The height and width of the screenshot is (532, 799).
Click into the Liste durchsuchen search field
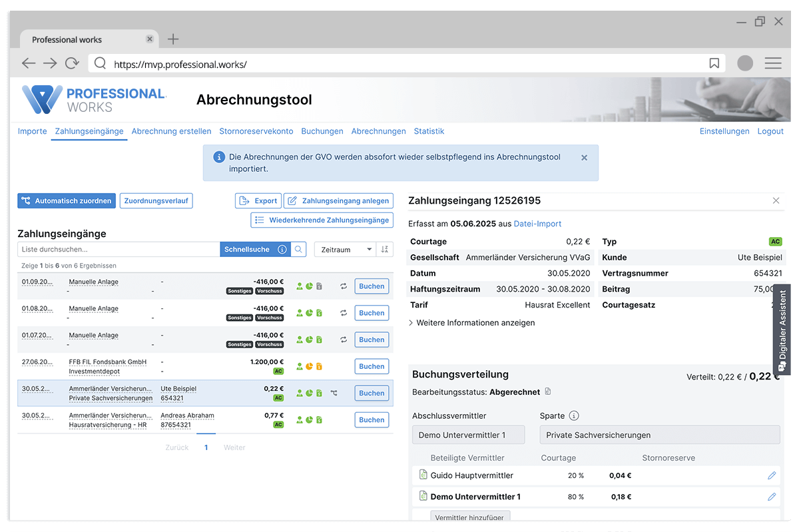pyautogui.click(x=117, y=248)
